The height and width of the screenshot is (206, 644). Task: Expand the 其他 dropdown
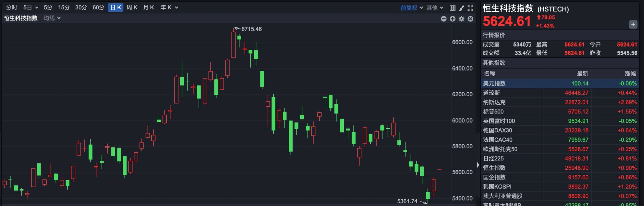[435, 8]
